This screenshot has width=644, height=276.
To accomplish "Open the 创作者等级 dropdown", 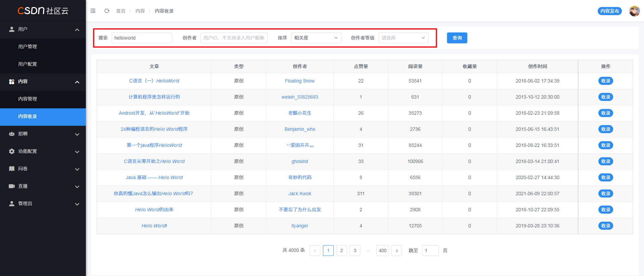I will [x=403, y=38].
